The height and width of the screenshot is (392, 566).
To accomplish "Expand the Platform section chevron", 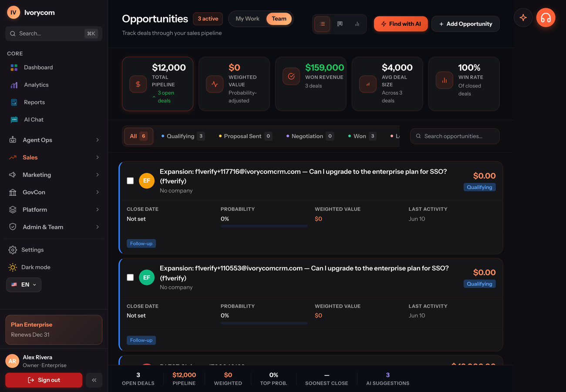I will 98,210.
